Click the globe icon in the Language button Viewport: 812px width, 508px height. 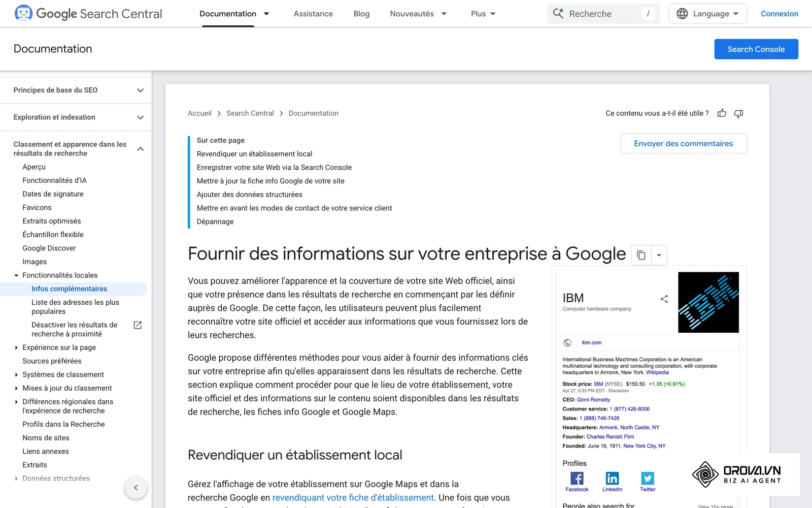pyautogui.click(x=682, y=14)
